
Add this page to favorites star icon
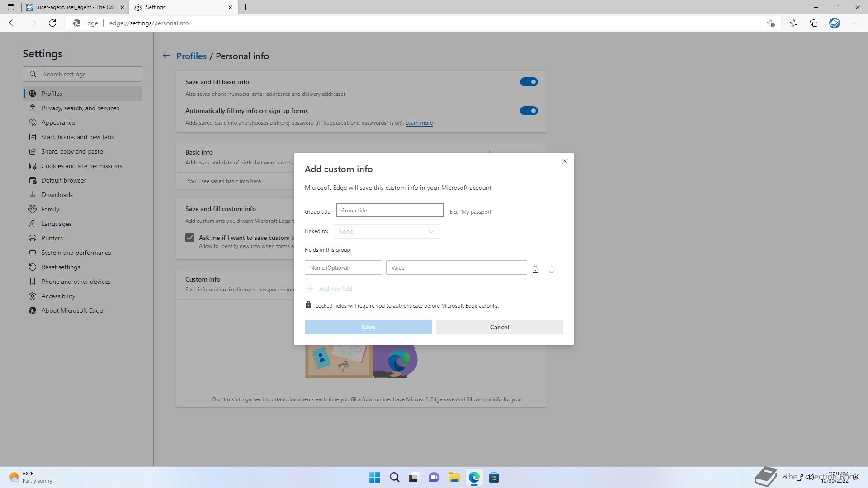tap(771, 23)
